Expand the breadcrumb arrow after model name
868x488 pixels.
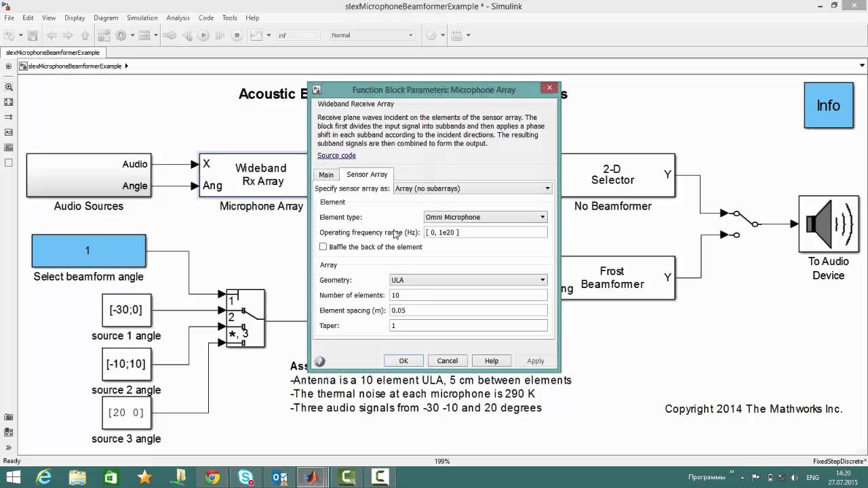pos(126,66)
